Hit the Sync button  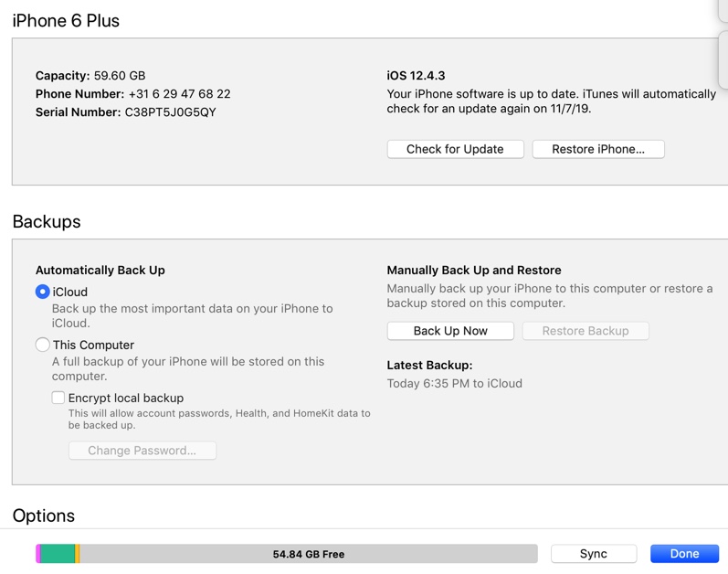[x=593, y=554]
